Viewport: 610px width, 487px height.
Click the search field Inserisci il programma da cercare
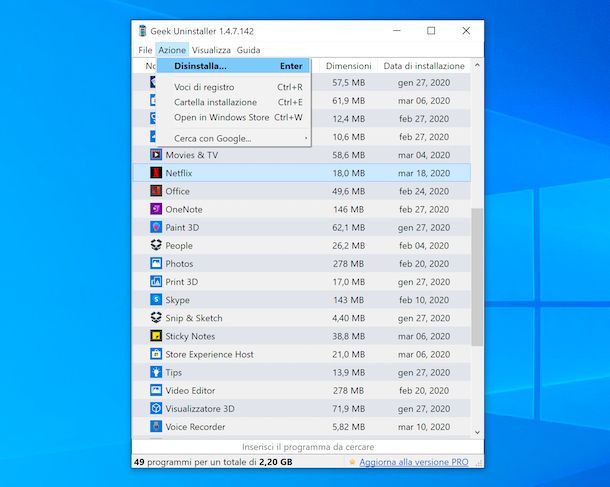[308, 447]
